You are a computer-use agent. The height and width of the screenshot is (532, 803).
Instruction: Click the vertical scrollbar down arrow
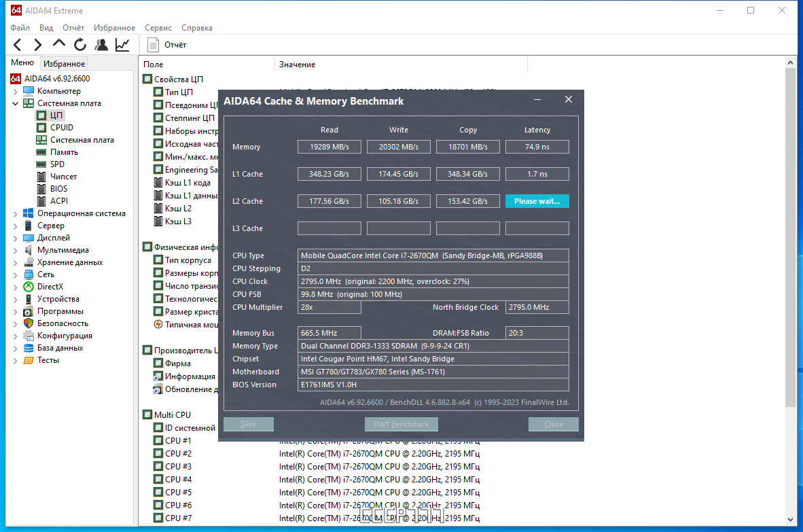pos(790,520)
